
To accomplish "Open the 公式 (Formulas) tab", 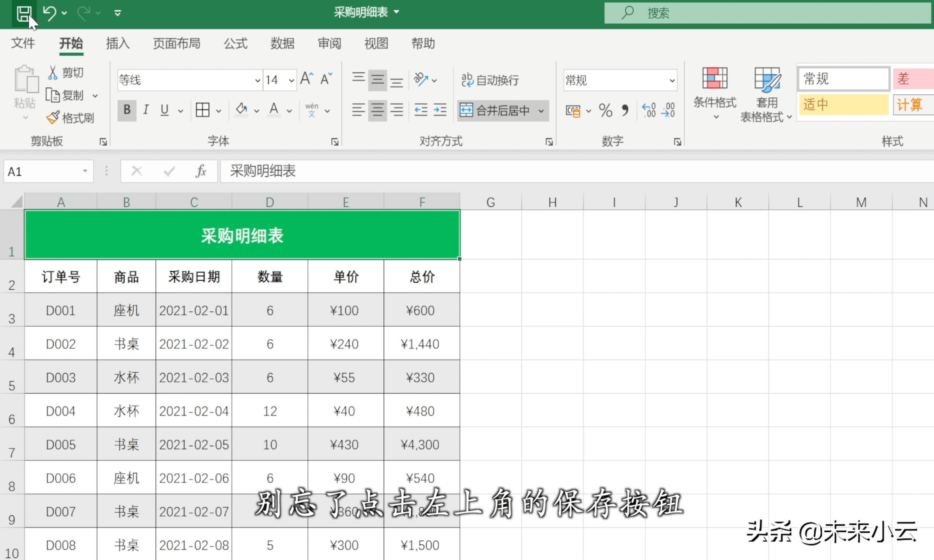I will click(236, 44).
